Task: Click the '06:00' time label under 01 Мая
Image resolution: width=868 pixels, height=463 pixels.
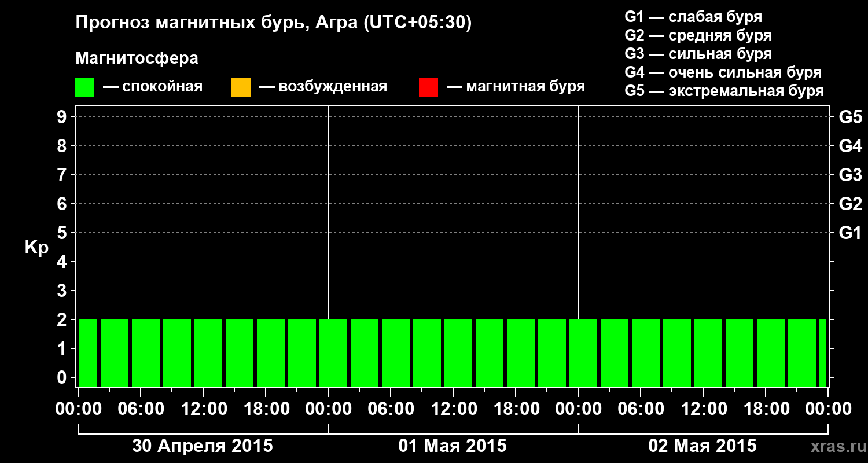Action: pos(390,409)
